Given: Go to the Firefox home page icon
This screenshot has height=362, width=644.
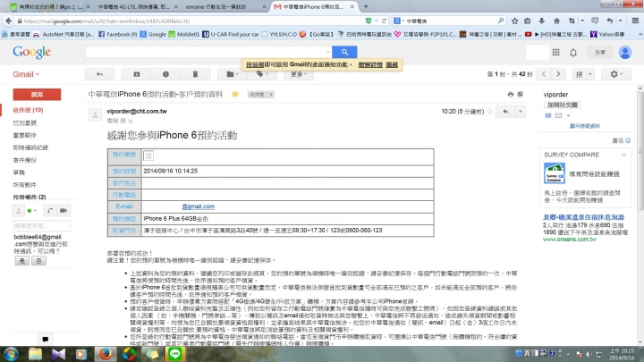Looking at the screenshot, I should tap(556, 21).
